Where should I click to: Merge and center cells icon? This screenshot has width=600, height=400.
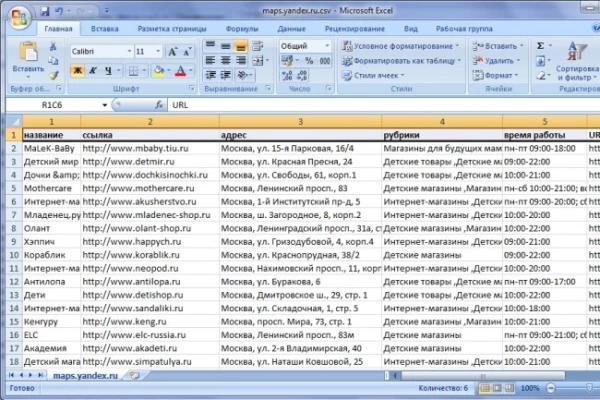click(258, 60)
